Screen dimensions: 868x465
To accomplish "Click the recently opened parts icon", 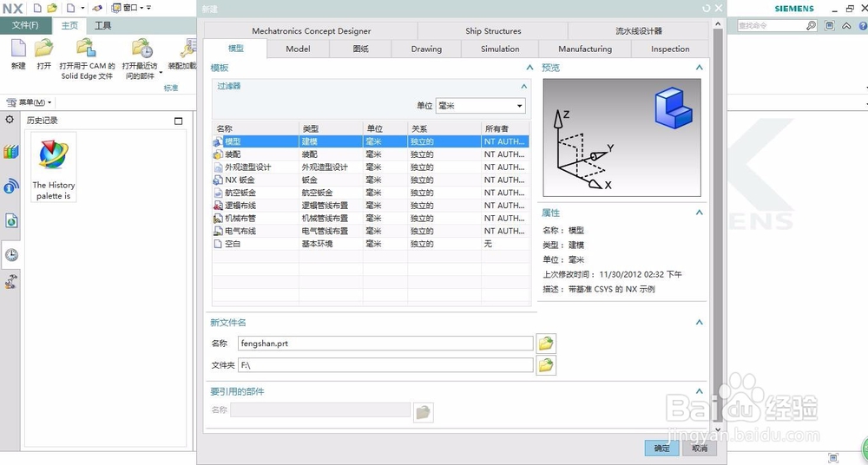I will point(141,49).
